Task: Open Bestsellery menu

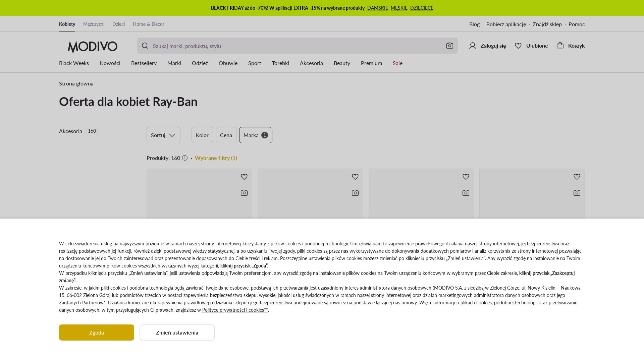Action: [x=144, y=63]
